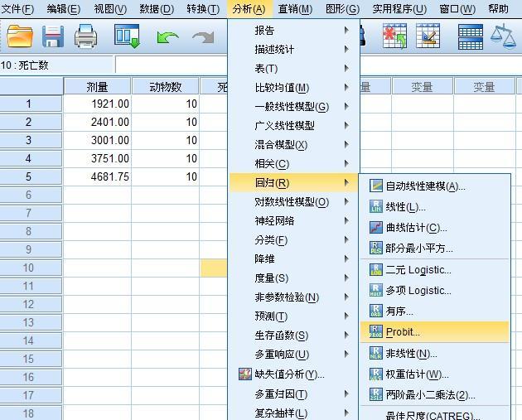Open the 图形(G) menu
This screenshot has width=522, height=420.
coord(342,8)
